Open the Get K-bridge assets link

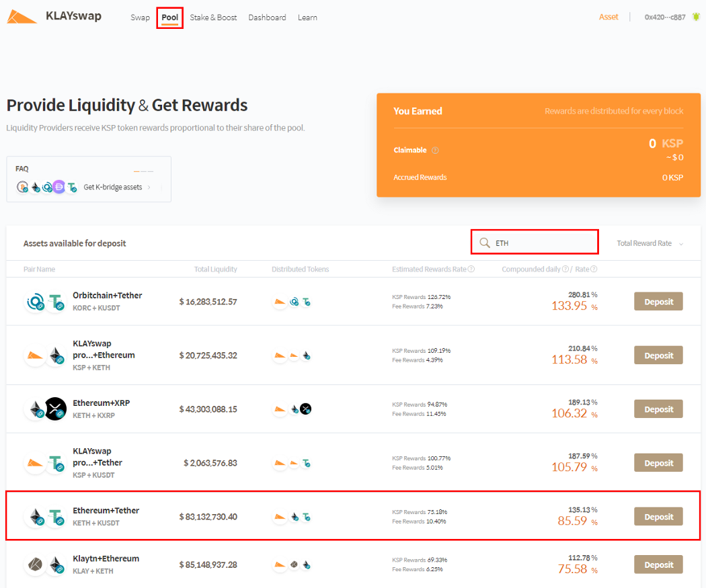coord(112,187)
